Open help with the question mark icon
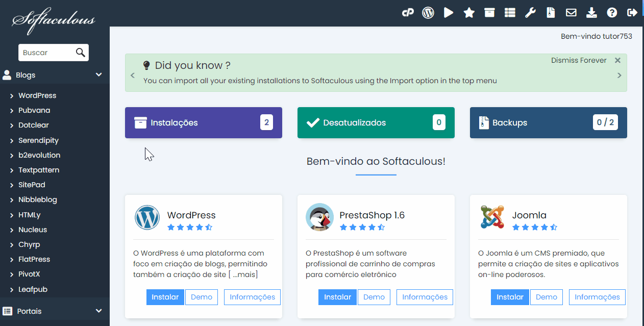This screenshot has height=326, width=644. 612,13
